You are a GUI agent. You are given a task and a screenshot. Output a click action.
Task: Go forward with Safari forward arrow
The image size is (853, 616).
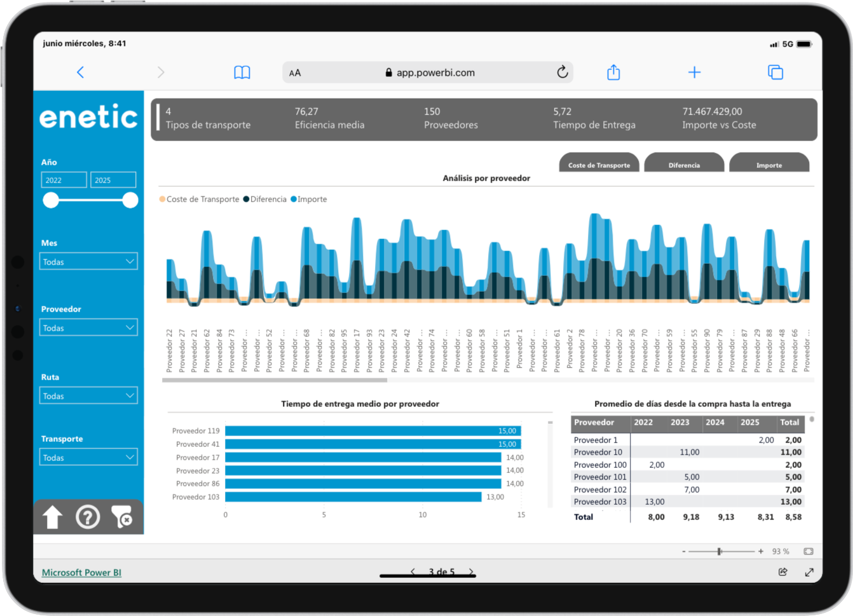(161, 72)
